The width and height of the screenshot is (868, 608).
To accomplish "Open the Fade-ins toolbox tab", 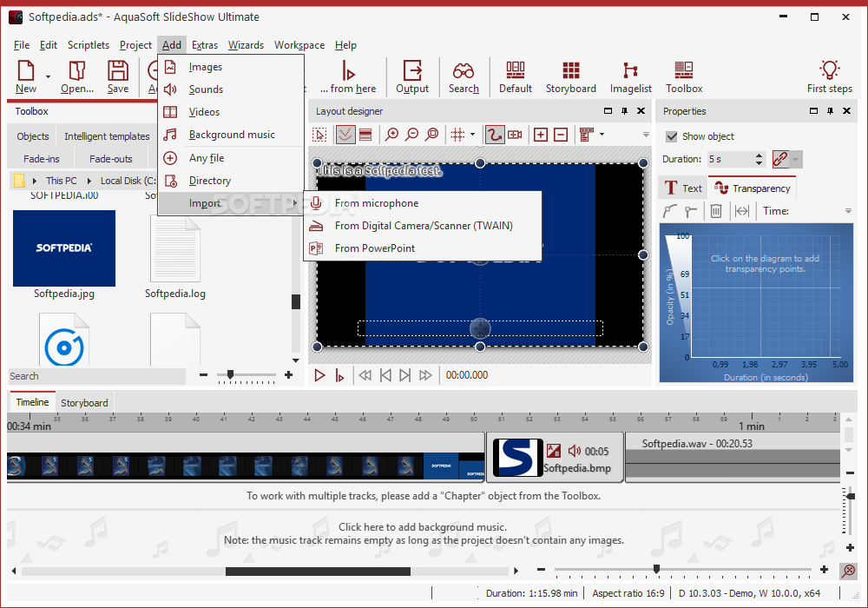I will pyautogui.click(x=41, y=159).
